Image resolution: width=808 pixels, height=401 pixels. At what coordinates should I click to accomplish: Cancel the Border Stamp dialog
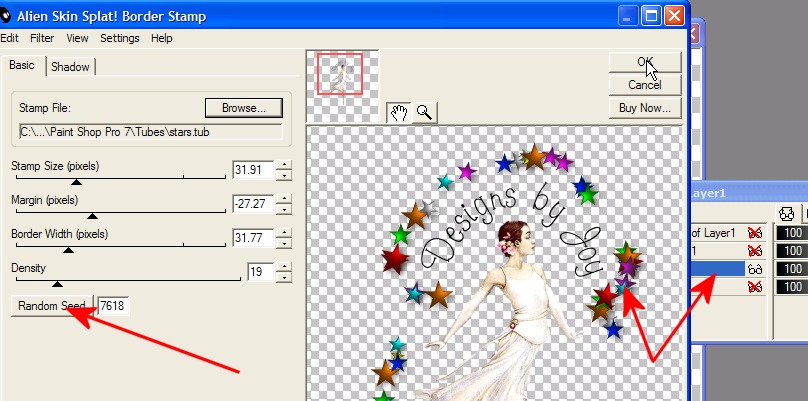645,85
